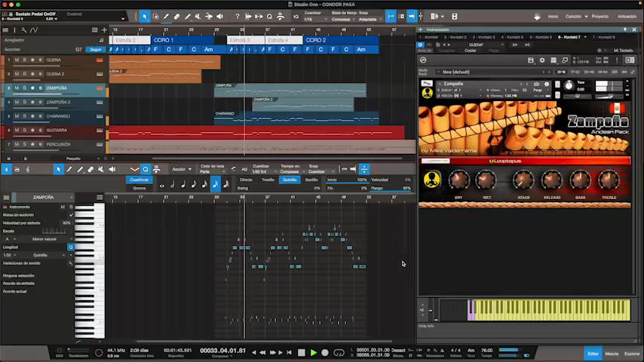Click the Looptopus octopus logo button
The height and width of the screenshot is (362, 644).
[431, 180]
